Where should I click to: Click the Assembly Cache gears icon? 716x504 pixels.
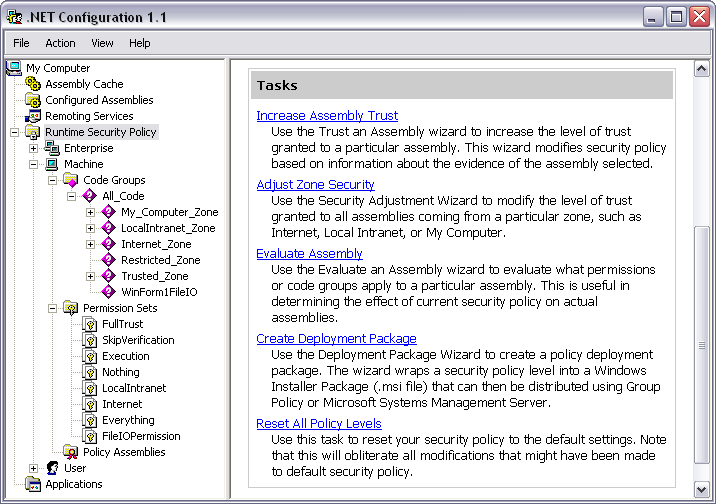(x=33, y=84)
